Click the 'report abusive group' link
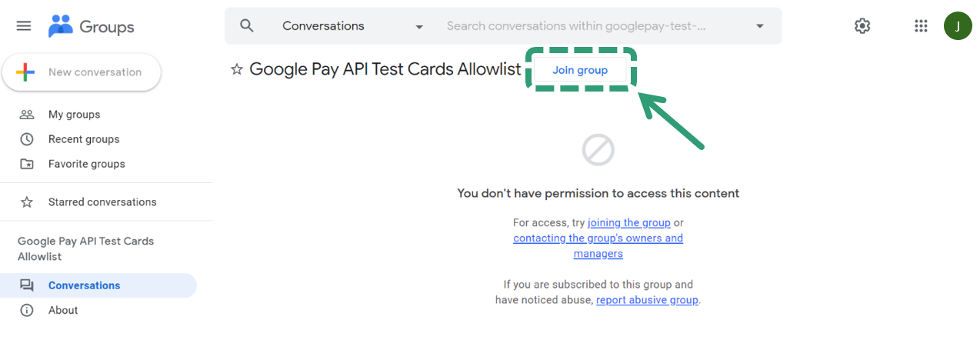Screen dimensions: 980x340 point(647,300)
